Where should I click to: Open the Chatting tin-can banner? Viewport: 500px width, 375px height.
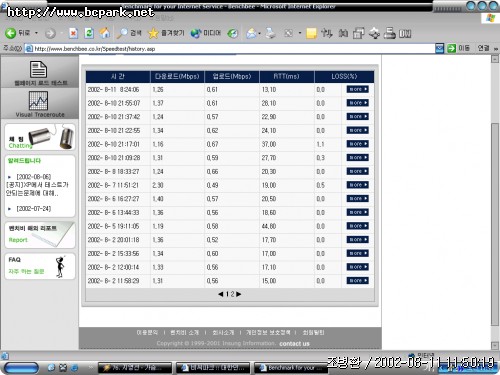click(40, 137)
